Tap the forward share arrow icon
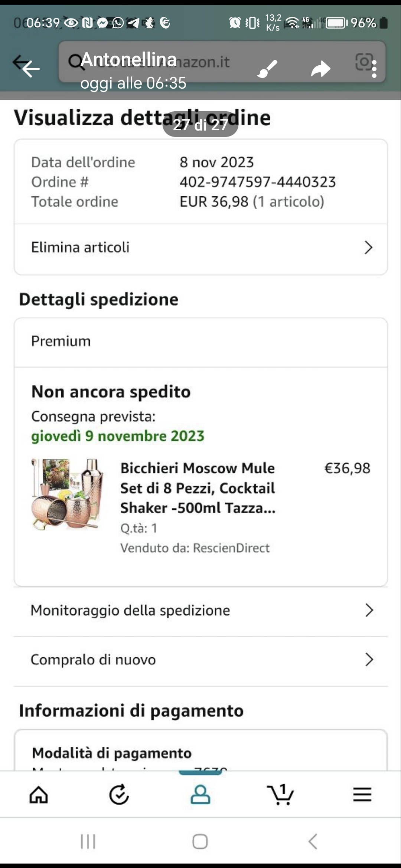Image resolution: width=401 pixels, height=868 pixels. point(320,69)
